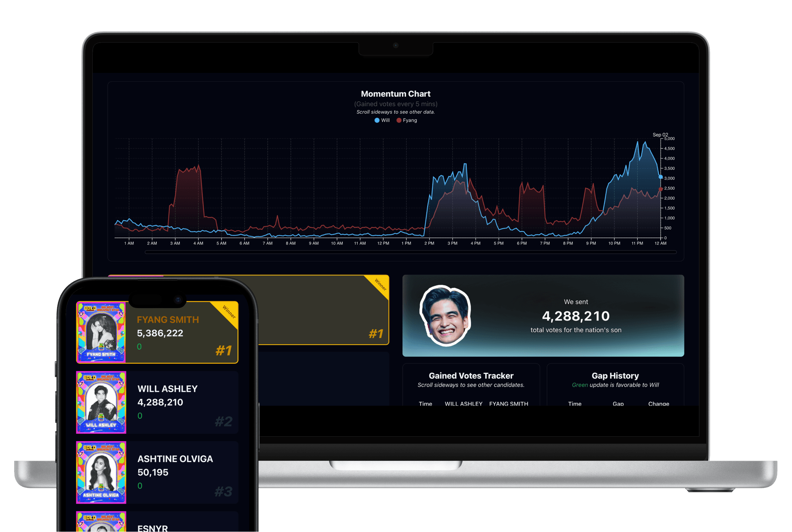
Task: Click the smiling face sticker image
Action: pos(445,316)
